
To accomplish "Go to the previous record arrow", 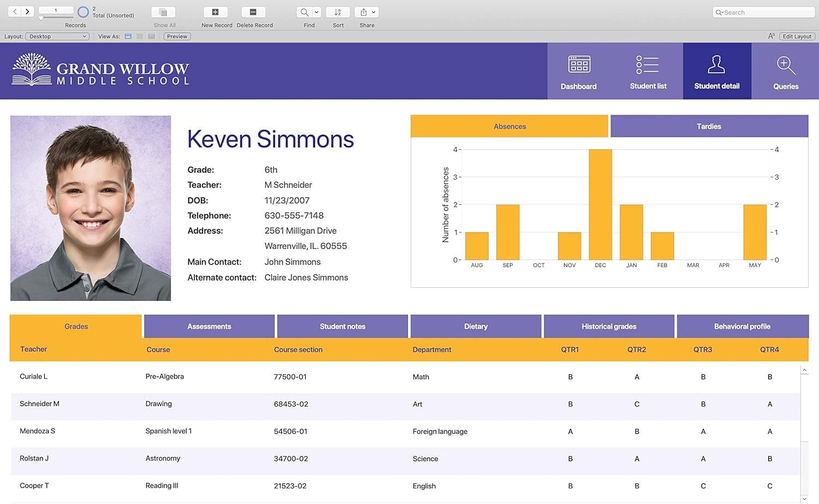I will point(15,11).
